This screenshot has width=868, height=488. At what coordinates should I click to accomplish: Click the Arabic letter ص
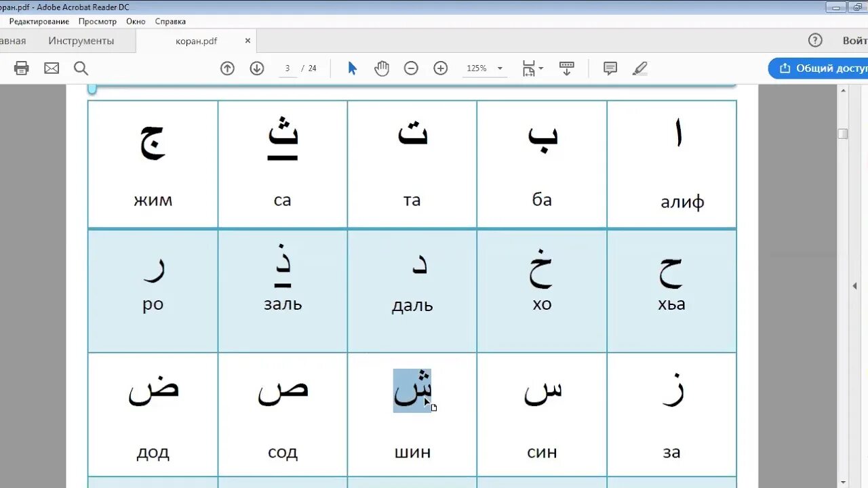pos(283,392)
